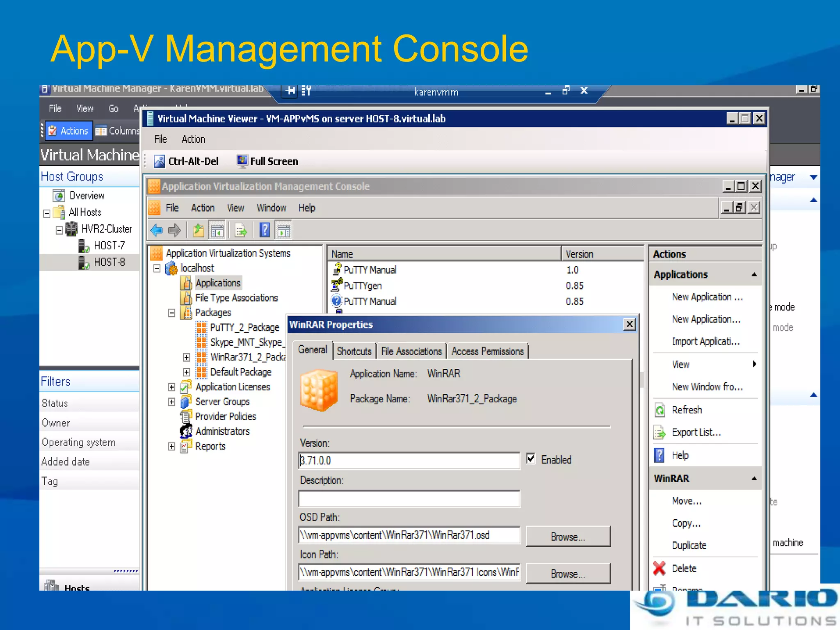Expand the Reports tree node
Image resolution: width=840 pixels, height=630 pixels.
click(172, 447)
